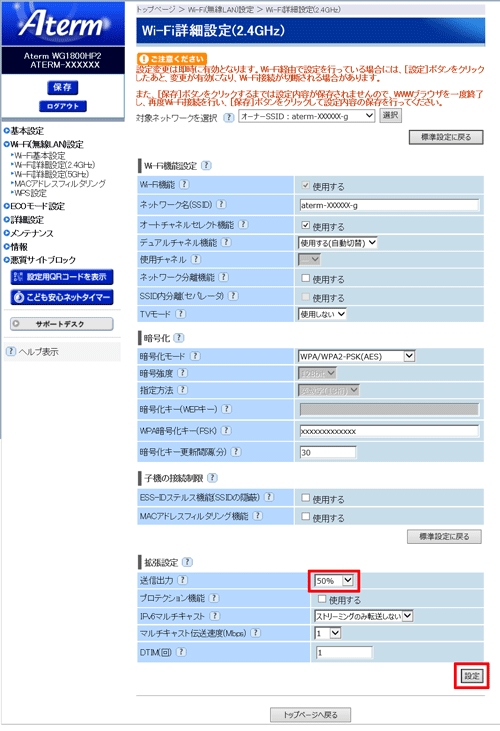Viewport: 500px width, 731px height.
Task: Toggle SSID内分離(セパレータ) checkbox
Action: [x=305, y=297]
